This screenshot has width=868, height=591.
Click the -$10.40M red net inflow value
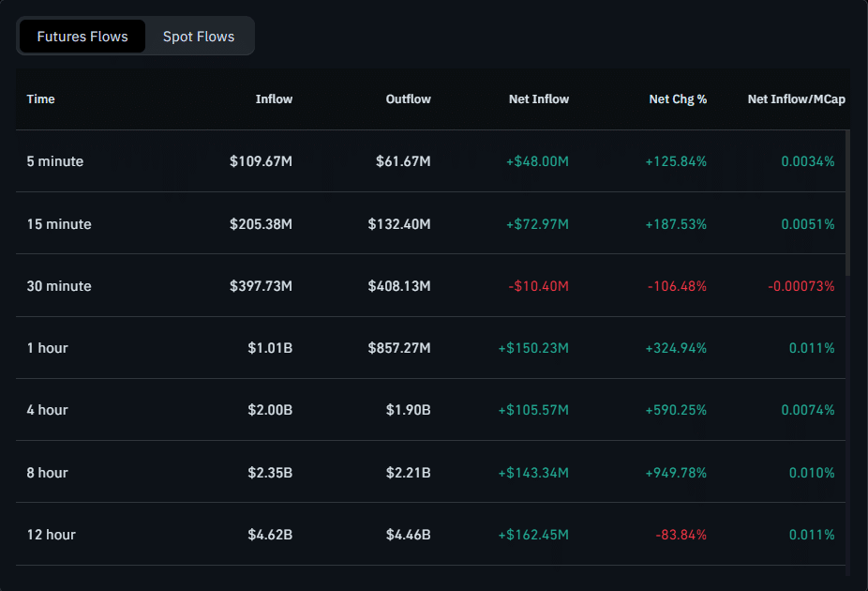(538, 286)
